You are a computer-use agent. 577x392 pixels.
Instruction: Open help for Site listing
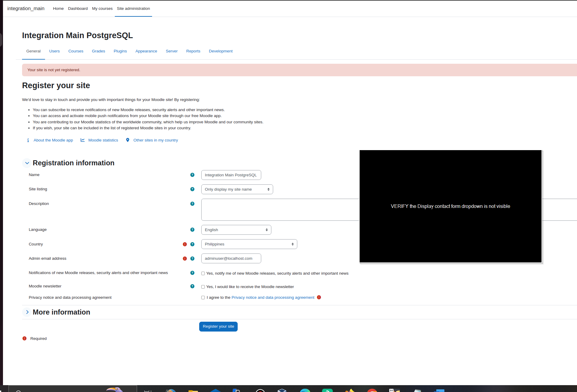click(192, 189)
